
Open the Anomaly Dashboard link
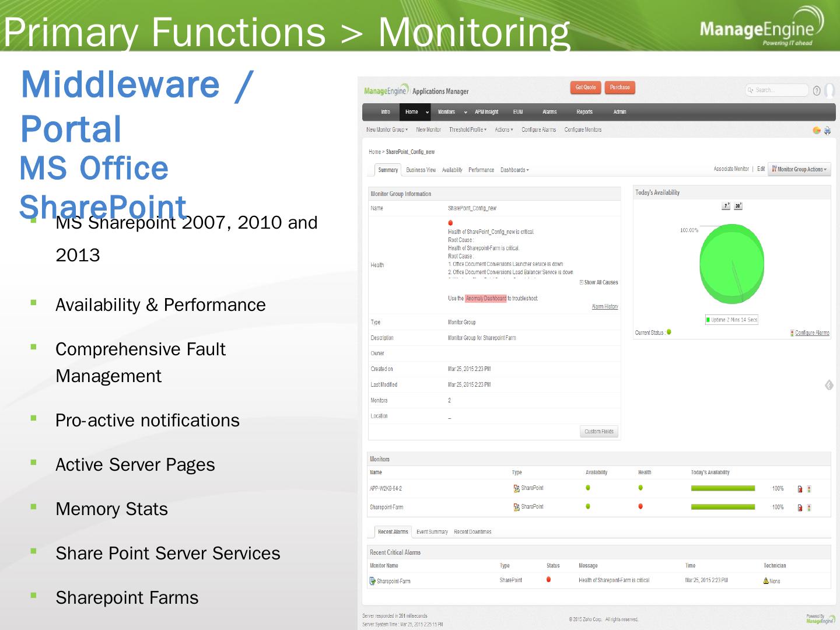click(486, 299)
